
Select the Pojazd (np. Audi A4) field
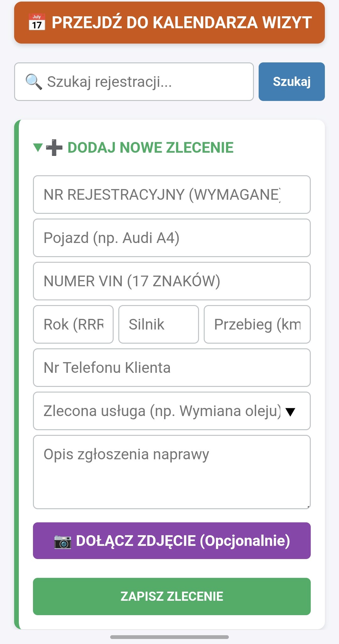pyautogui.click(x=172, y=238)
